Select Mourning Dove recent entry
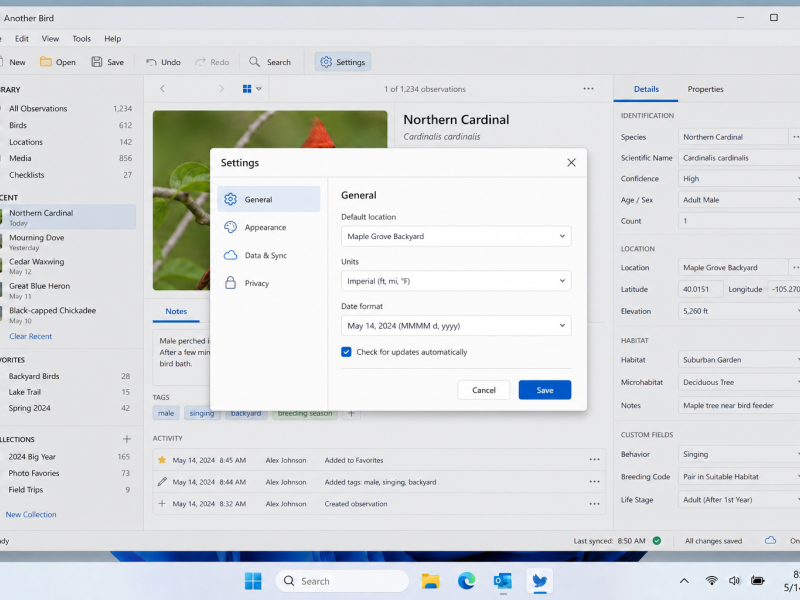Viewport: 800px width, 600px height. 68,242
